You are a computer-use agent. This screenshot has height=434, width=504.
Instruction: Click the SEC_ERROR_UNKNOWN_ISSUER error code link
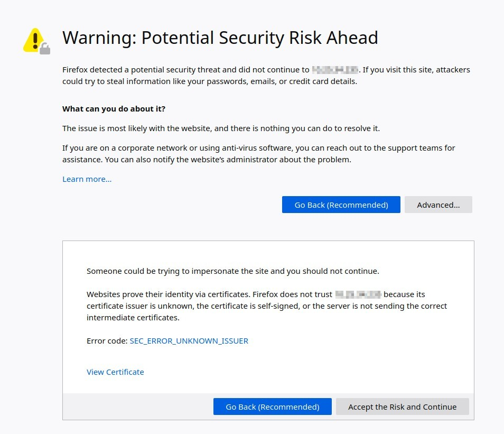189,341
